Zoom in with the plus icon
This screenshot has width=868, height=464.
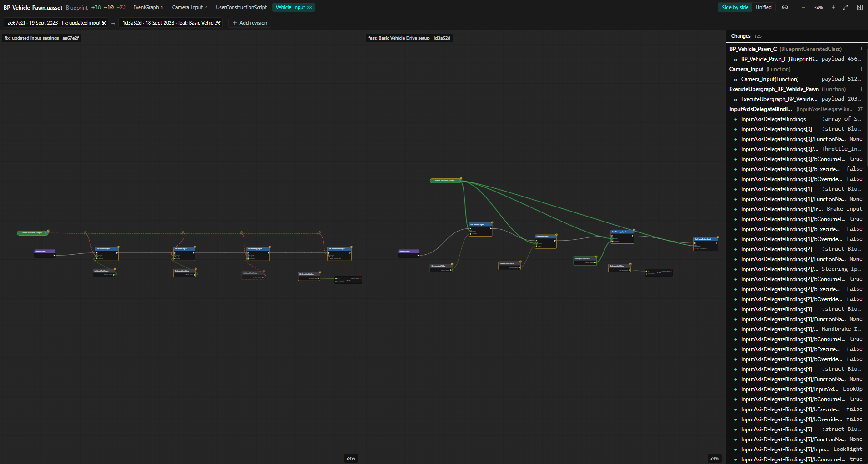click(x=833, y=7)
